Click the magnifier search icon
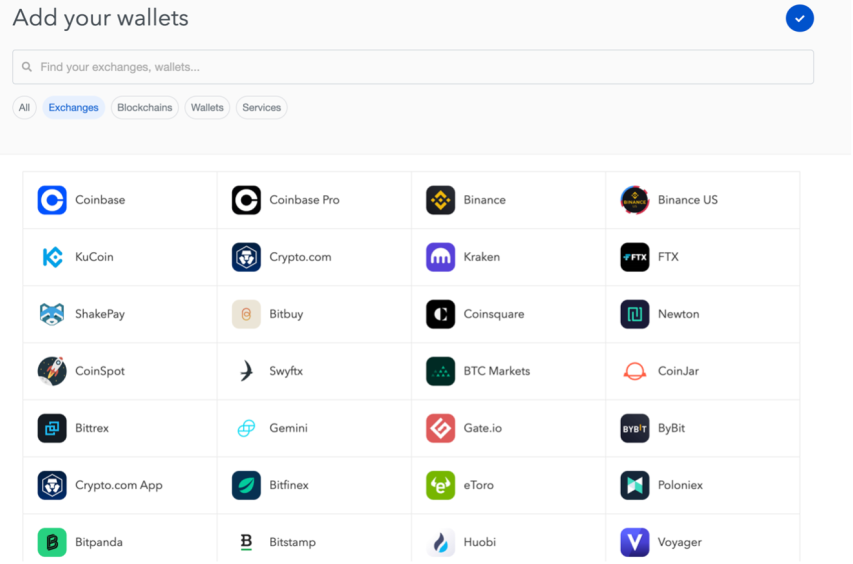Viewport: 853px width, 564px height. click(x=27, y=67)
